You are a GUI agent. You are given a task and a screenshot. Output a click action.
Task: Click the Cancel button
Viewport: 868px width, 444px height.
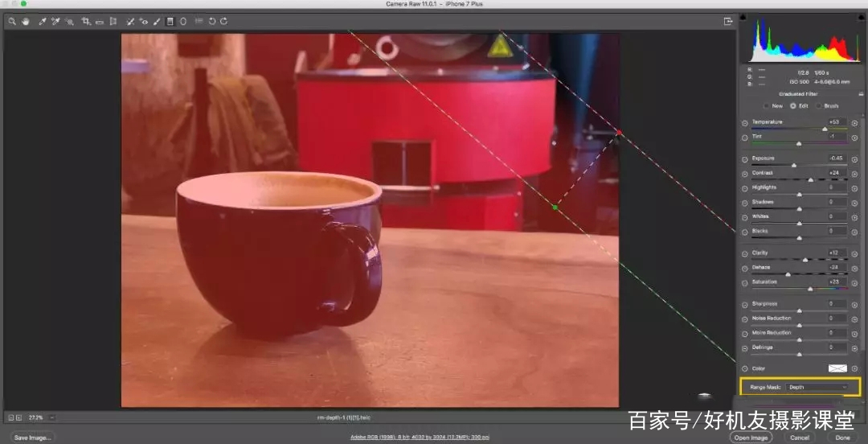click(800, 438)
